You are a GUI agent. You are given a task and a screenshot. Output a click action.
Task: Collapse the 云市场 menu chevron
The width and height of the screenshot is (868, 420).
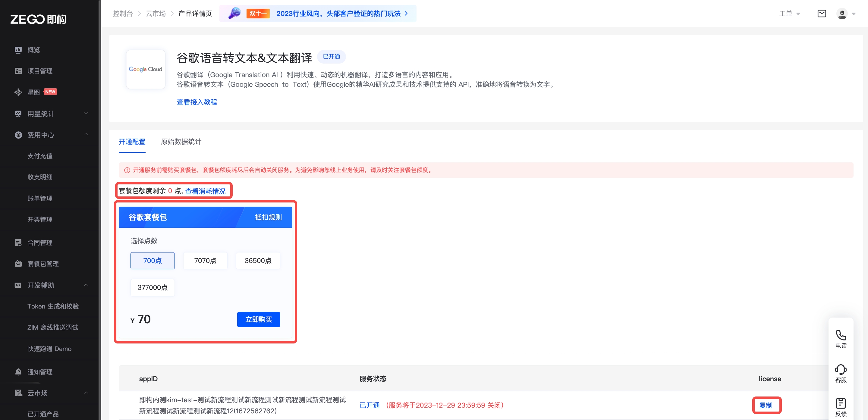pyautogui.click(x=86, y=393)
